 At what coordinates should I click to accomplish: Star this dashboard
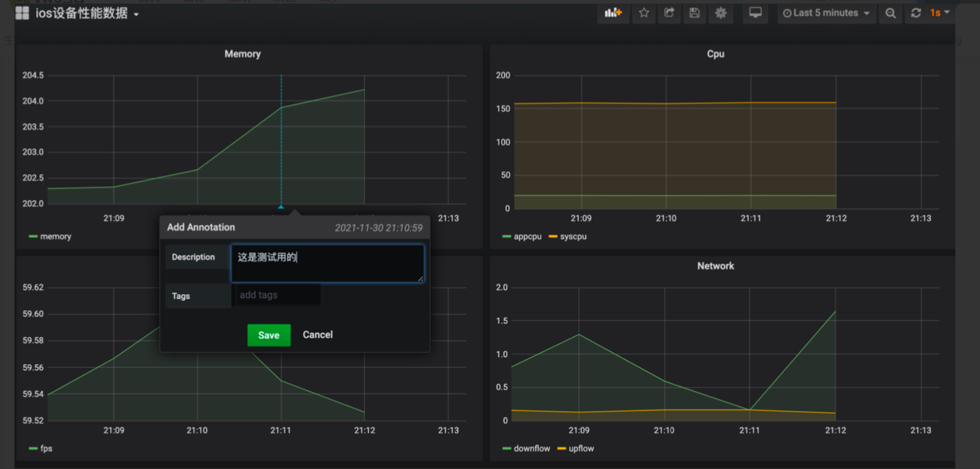pos(644,12)
